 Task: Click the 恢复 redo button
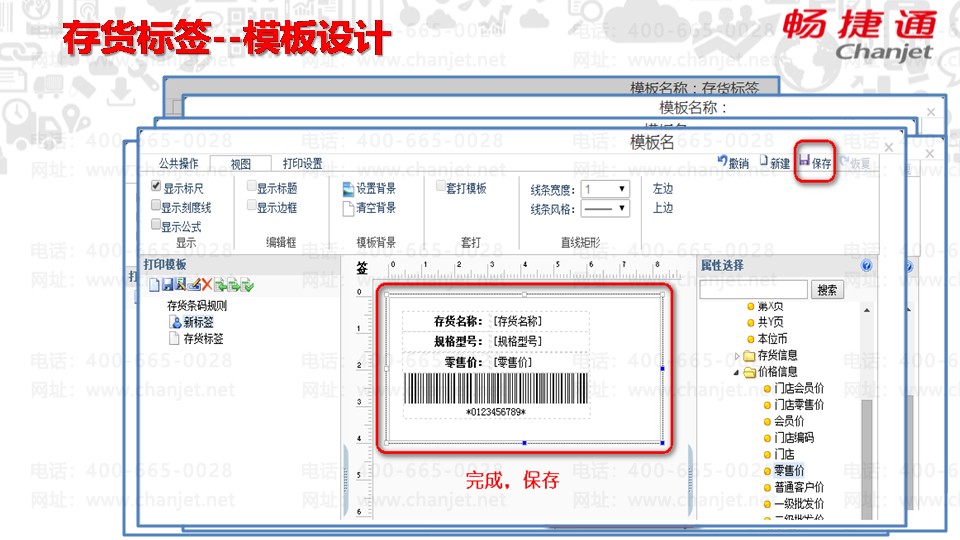pyautogui.click(x=855, y=163)
